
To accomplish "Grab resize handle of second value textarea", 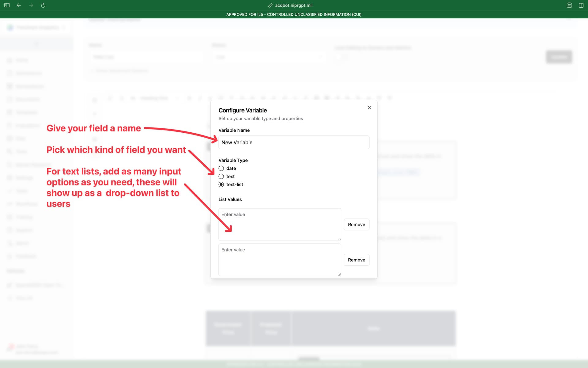I will point(339,274).
